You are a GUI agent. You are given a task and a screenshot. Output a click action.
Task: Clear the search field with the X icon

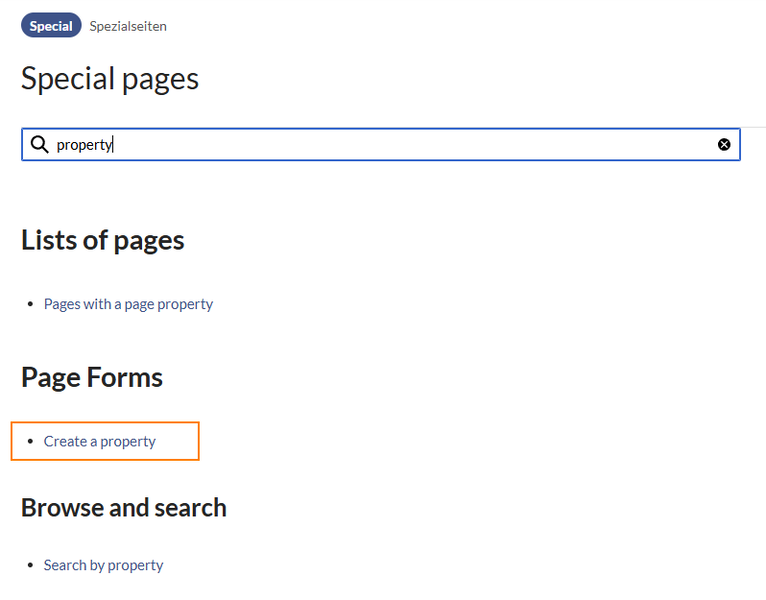[724, 145]
